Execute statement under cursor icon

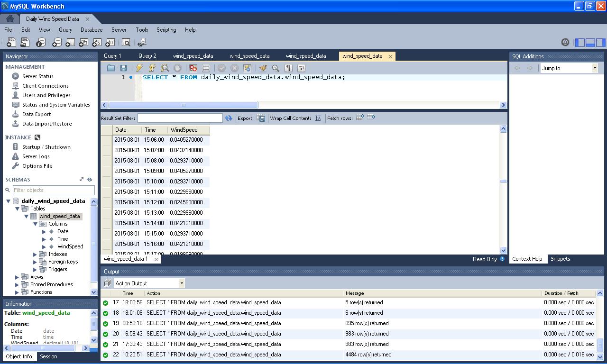(x=152, y=68)
